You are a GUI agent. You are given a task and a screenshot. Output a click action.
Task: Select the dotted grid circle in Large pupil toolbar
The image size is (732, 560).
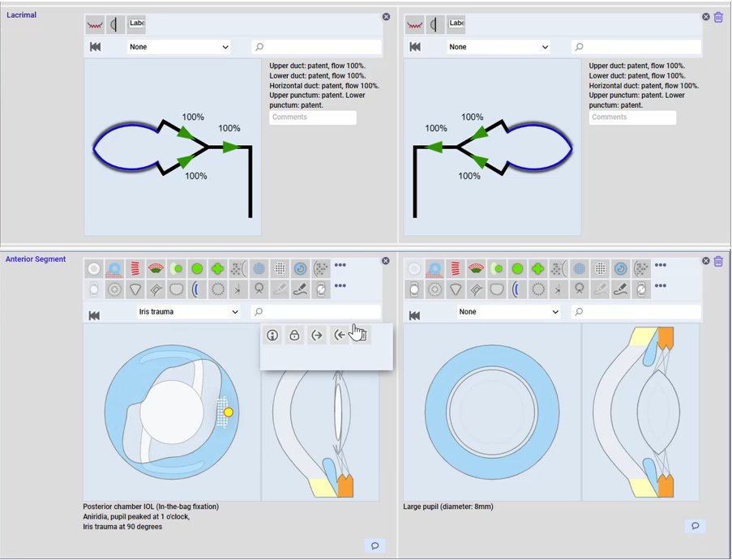[600, 268]
